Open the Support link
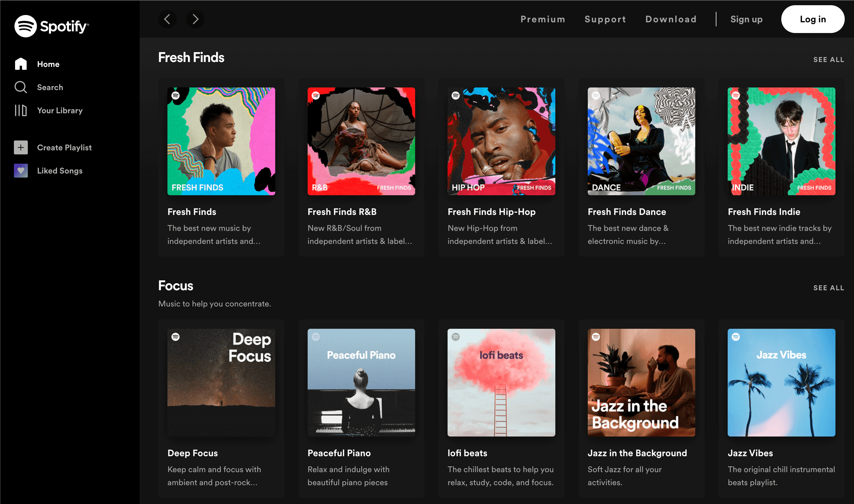Viewport: 854px width, 504px height. tap(605, 19)
